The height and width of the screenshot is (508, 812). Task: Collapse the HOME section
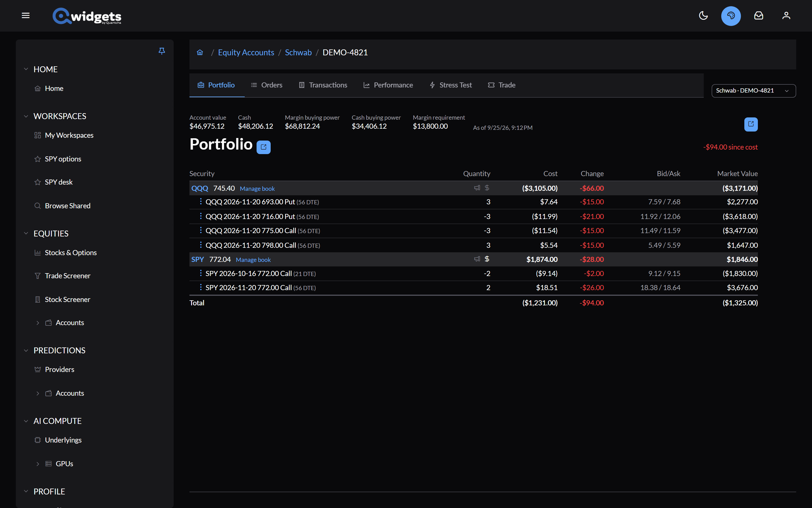26,69
